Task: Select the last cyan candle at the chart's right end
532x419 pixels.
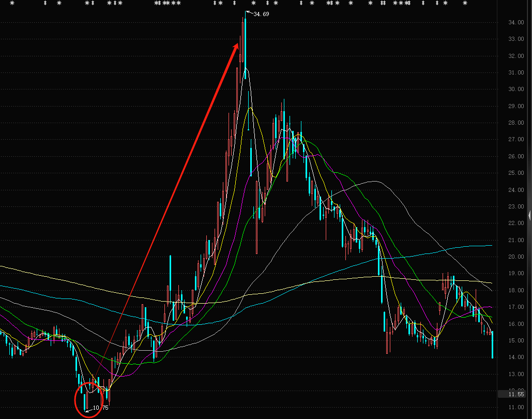Action: (x=493, y=345)
